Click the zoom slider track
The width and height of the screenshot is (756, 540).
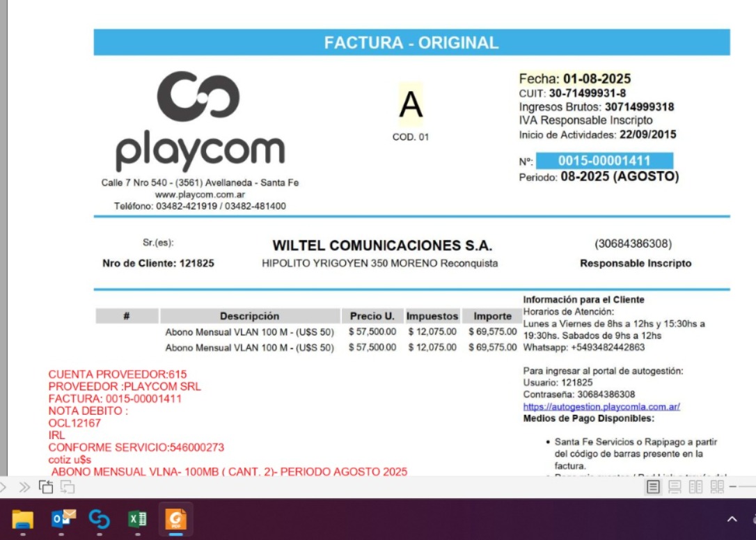[748, 487]
